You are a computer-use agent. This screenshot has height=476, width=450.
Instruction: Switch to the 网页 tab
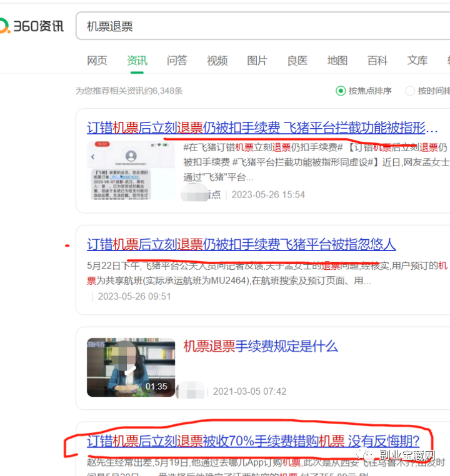coord(97,61)
